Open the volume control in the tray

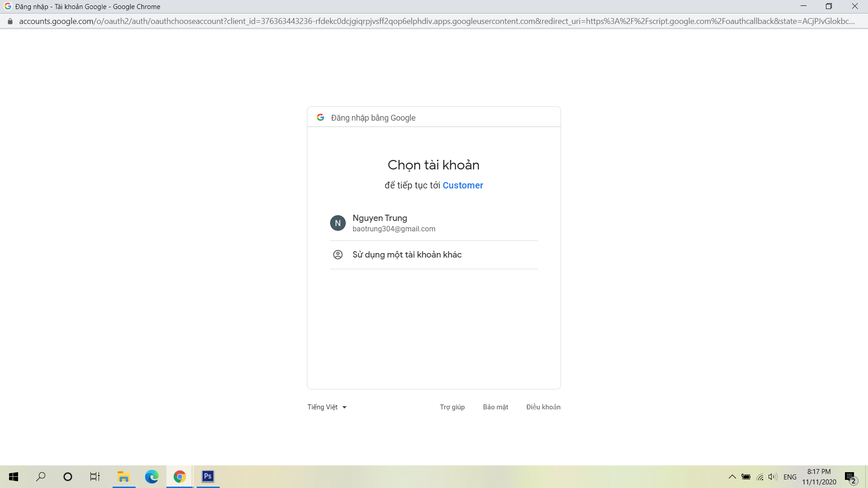click(x=773, y=477)
